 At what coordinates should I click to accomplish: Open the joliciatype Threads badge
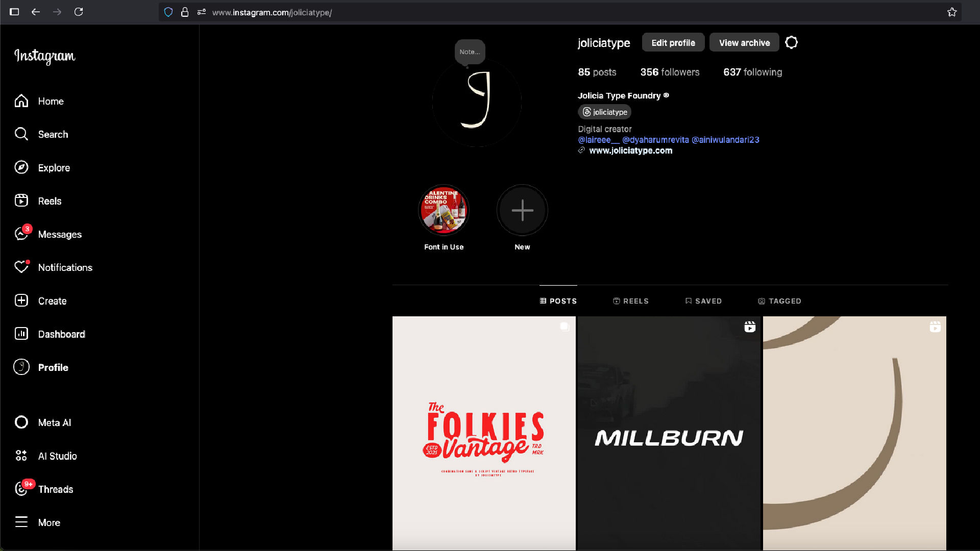point(605,112)
